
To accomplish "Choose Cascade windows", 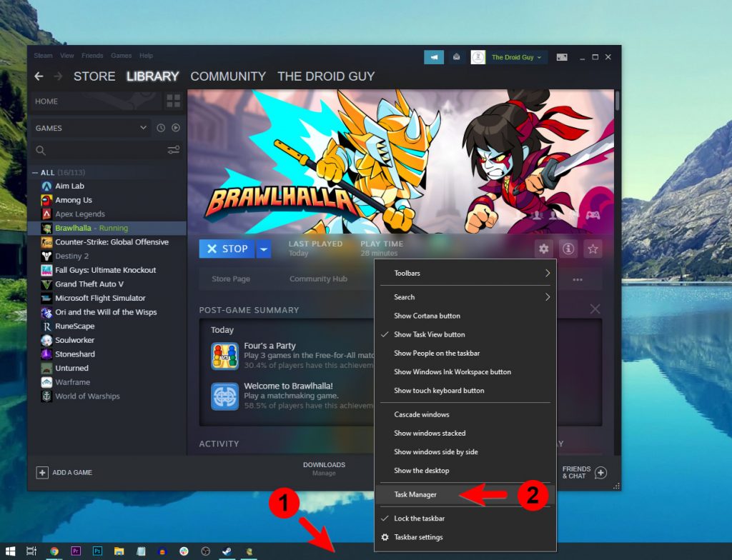I will click(465, 414).
